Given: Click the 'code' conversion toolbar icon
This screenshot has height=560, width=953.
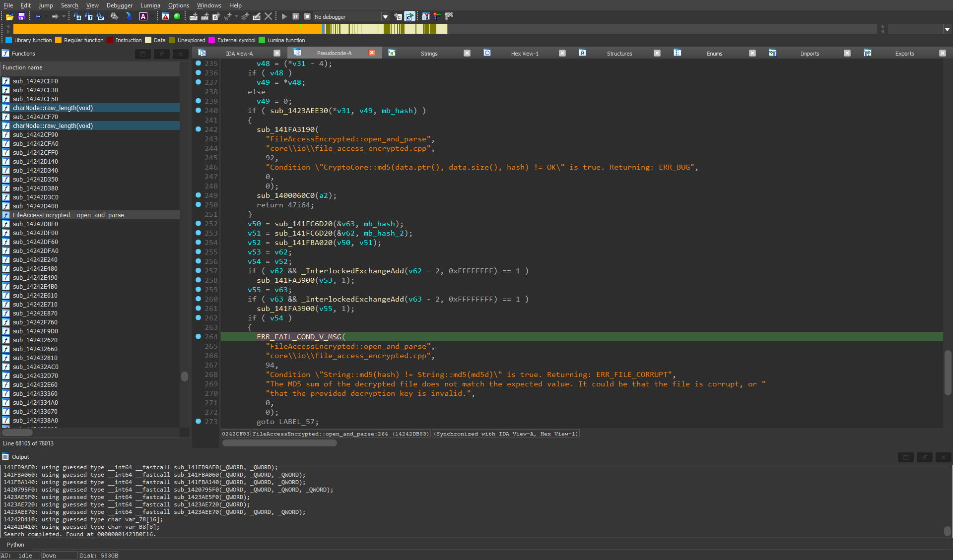Looking at the screenshot, I should coord(194,17).
